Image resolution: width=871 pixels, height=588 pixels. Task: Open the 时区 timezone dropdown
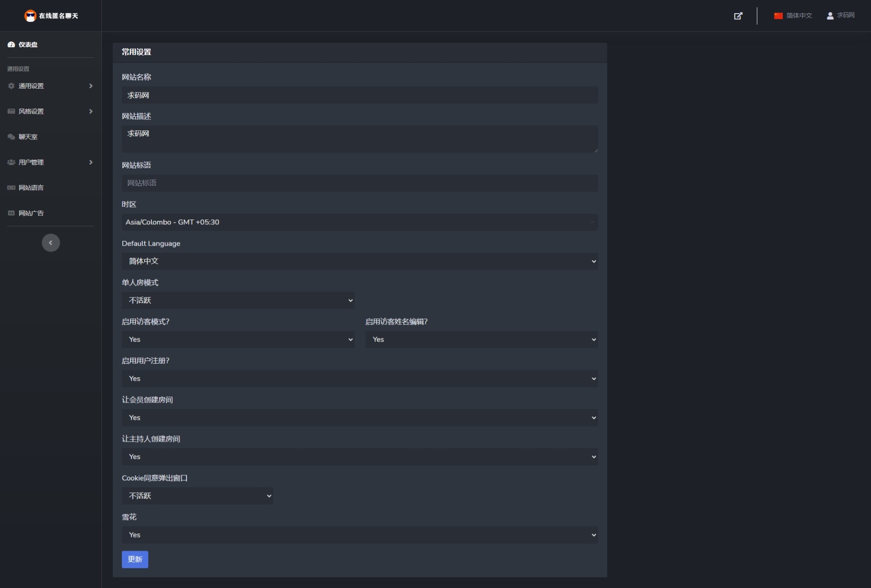[360, 222]
